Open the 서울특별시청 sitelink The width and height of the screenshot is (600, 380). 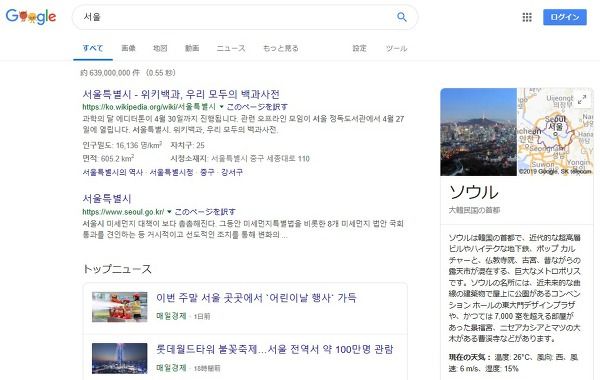coord(171,172)
